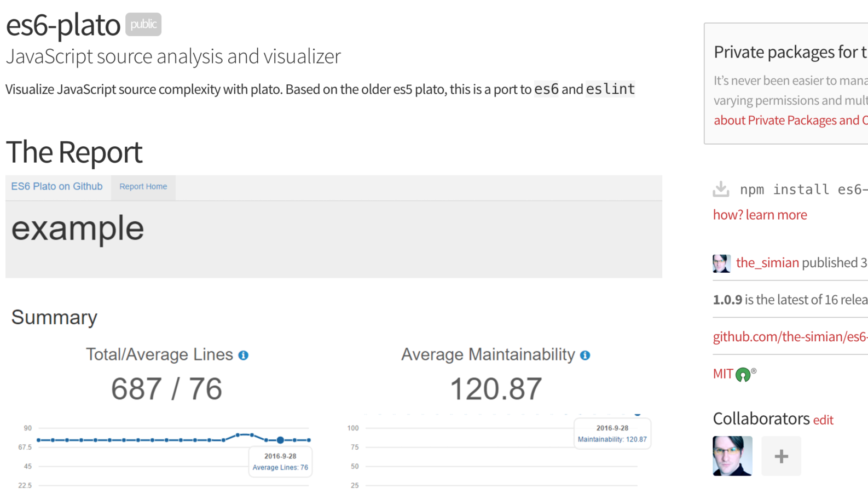This screenshot has width=868, height=493.
Task: Click the The Report heading
Action: click(74, 152)
